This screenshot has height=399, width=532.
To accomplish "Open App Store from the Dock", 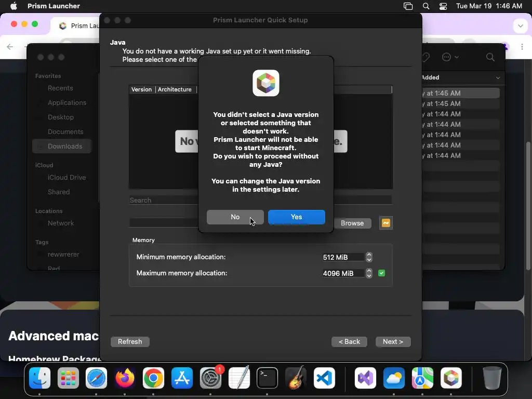I will 182,378.
